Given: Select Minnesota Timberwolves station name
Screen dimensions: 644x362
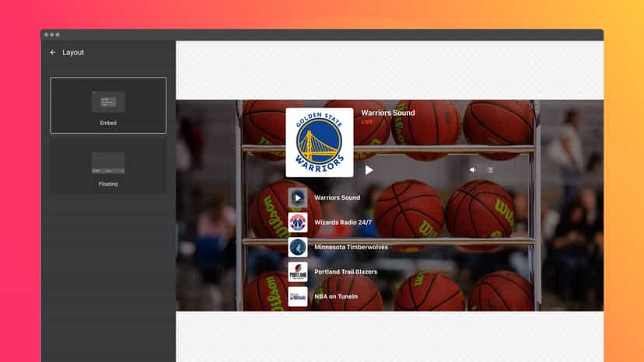Looking at the screenshot, I should point(351,247).
